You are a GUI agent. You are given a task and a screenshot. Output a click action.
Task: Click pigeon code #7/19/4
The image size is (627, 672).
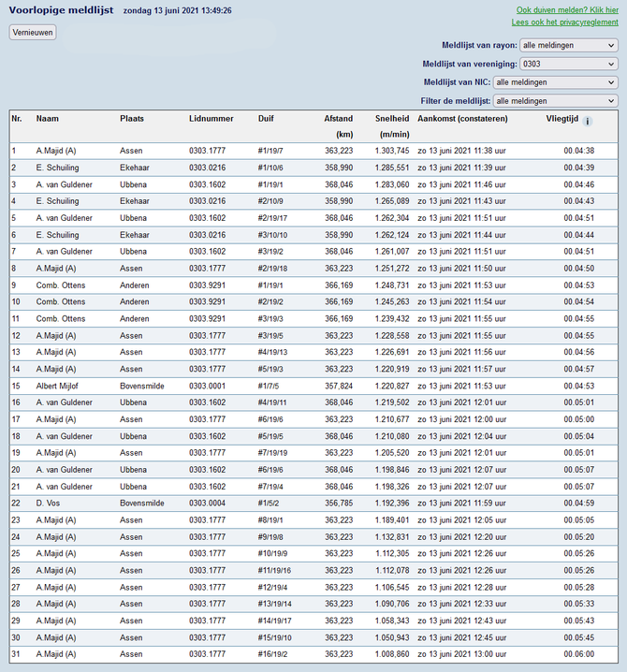(x=270, y=487)
